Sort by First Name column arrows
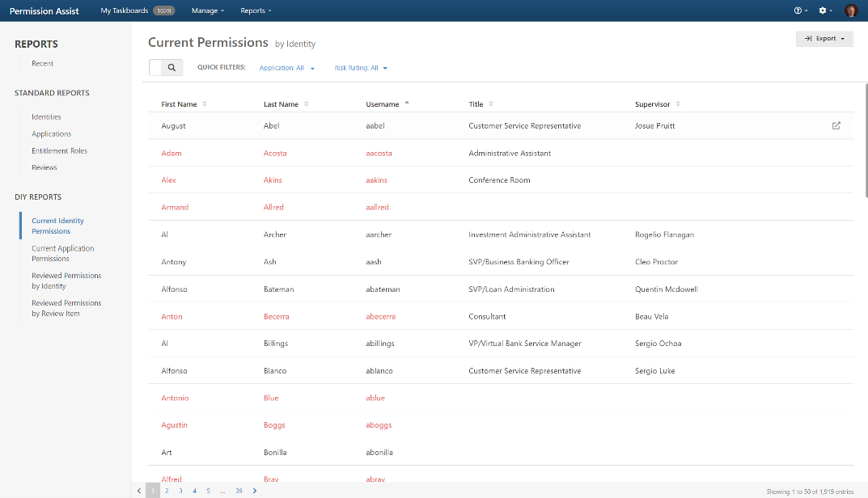 (205, 104)
